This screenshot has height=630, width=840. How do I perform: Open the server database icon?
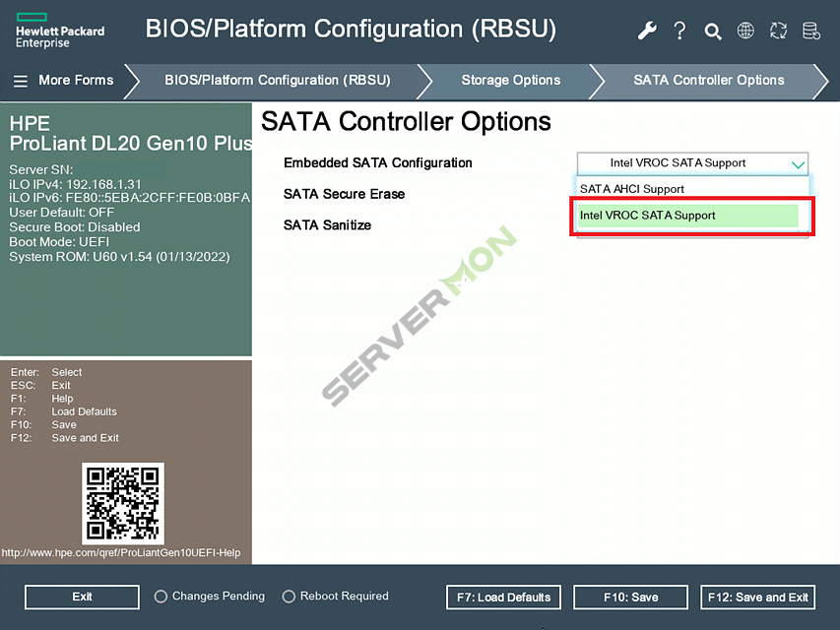point(811,31)
